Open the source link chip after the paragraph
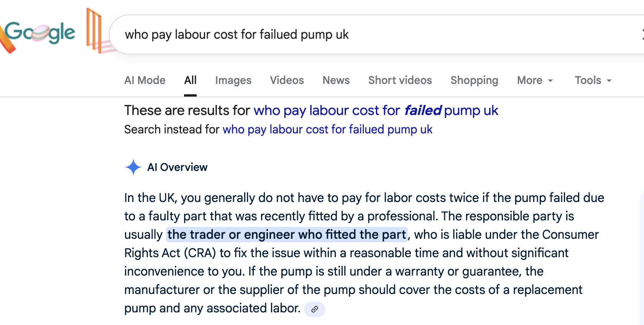 (x=314, y=309)
